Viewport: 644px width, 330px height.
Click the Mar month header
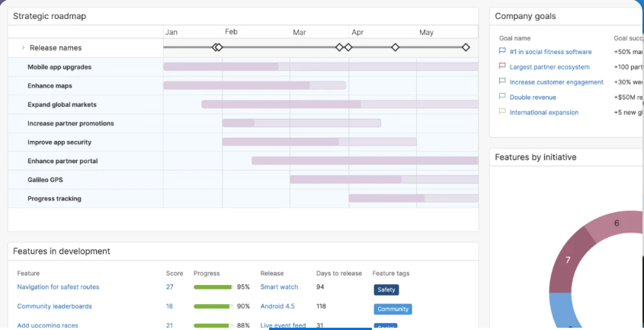[x=300, y=32]
